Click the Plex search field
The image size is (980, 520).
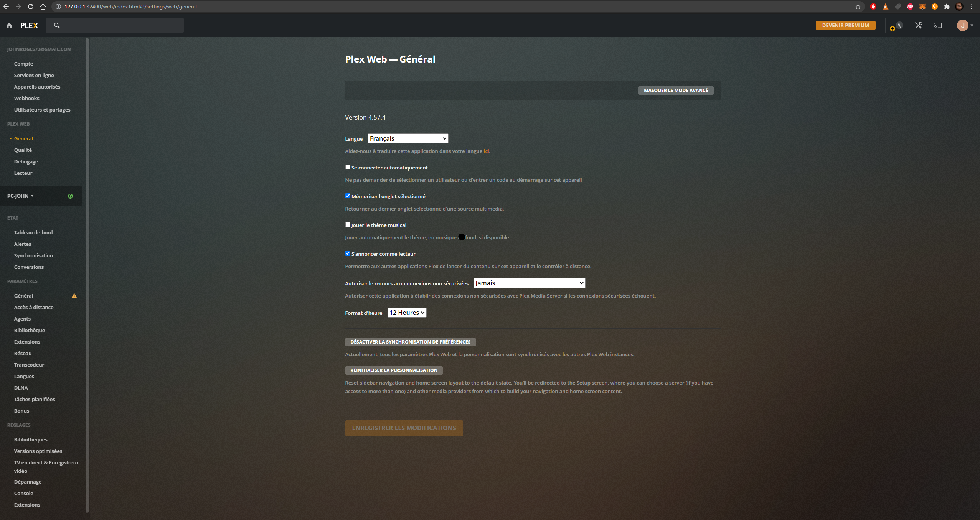click(x=119, y=25)
